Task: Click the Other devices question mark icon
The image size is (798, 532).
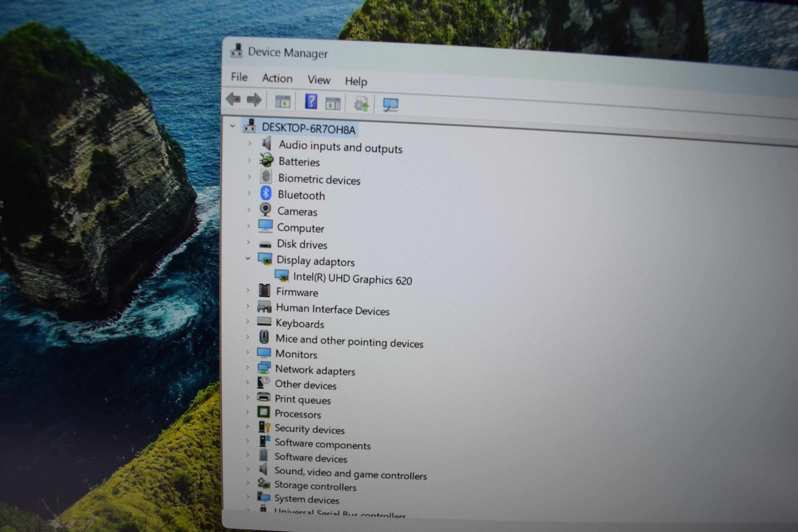Action: point(263,382)
